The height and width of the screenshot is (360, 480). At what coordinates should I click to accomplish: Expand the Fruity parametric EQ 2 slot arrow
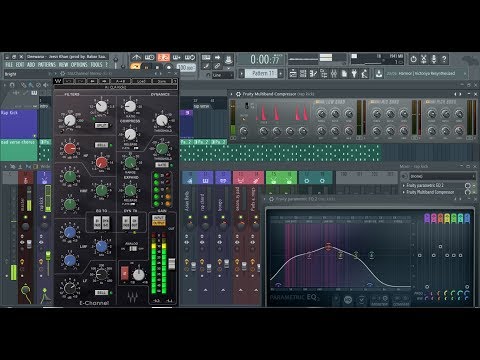click(404, 185)
